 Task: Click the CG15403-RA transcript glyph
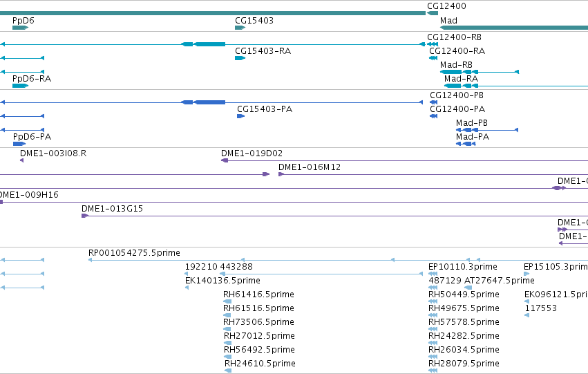240,58
